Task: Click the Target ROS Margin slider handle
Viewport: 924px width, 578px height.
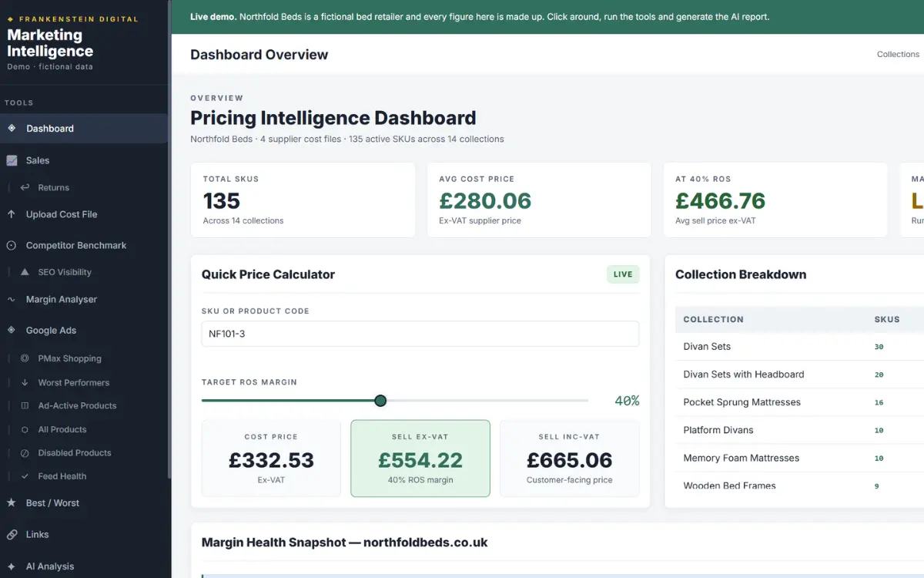Action: (380, 401)
